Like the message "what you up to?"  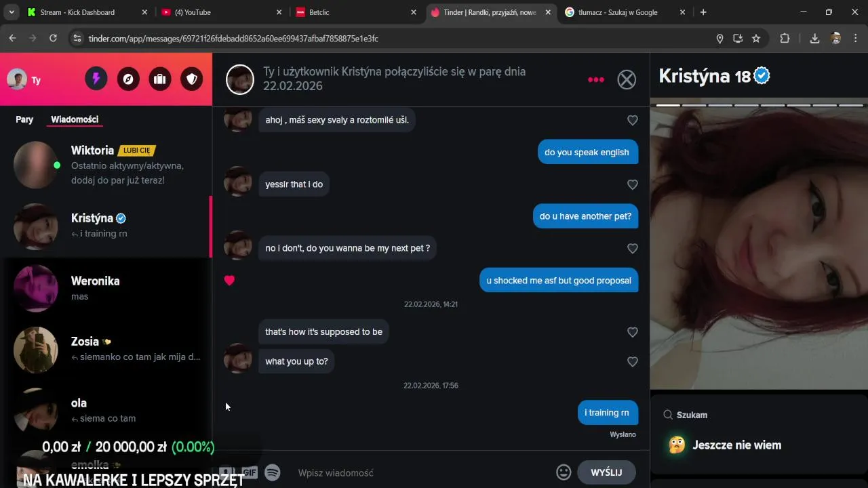coord(633,362)
